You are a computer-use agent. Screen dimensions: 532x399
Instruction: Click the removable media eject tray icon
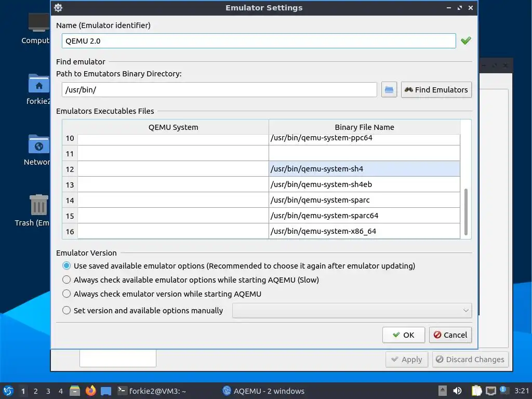pos(442,391)
